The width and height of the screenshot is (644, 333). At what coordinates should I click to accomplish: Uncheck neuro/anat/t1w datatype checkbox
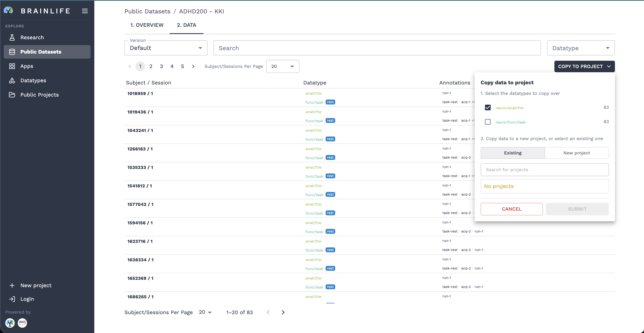tap(487, 107)
